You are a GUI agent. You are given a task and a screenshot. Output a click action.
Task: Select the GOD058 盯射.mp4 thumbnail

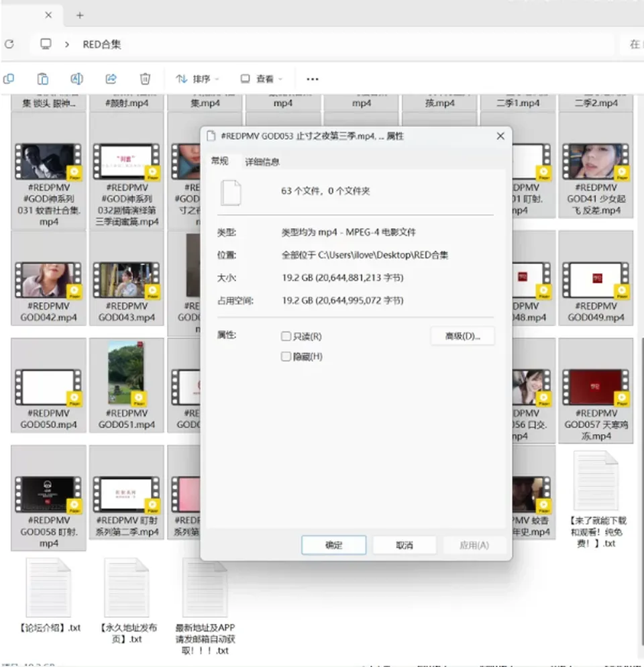coord(48,495)
